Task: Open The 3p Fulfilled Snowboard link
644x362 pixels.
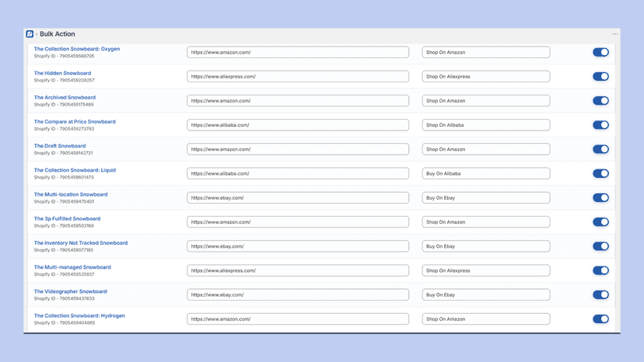Action: (67, 218)
